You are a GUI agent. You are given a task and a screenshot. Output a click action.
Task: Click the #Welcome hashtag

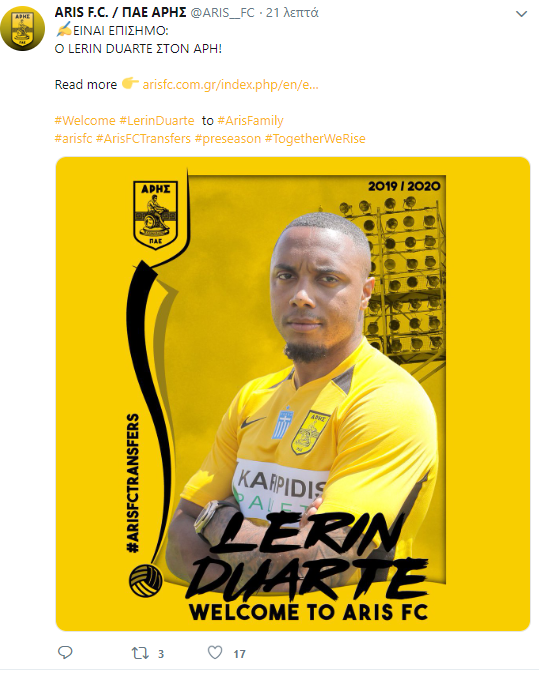click(85, 120)
